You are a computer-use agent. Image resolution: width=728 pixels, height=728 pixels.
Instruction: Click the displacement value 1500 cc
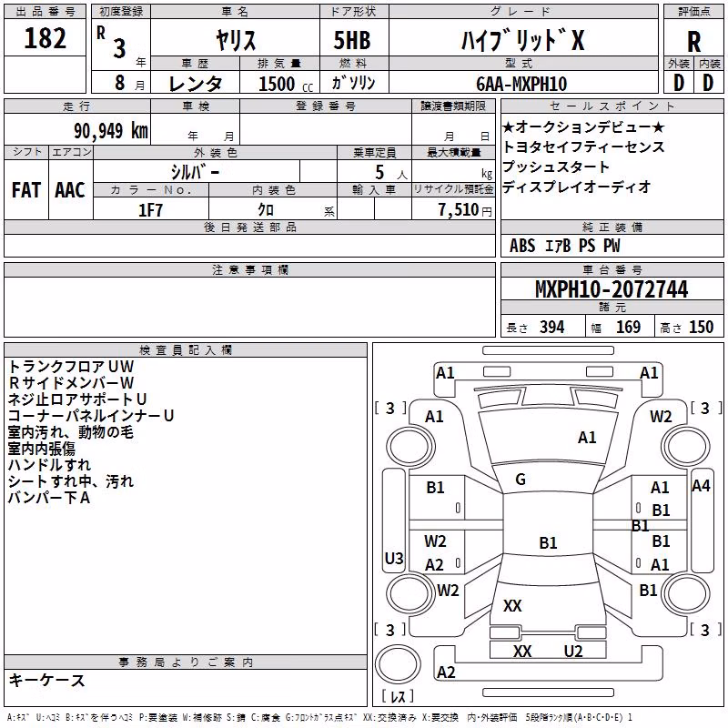(286, 84)
